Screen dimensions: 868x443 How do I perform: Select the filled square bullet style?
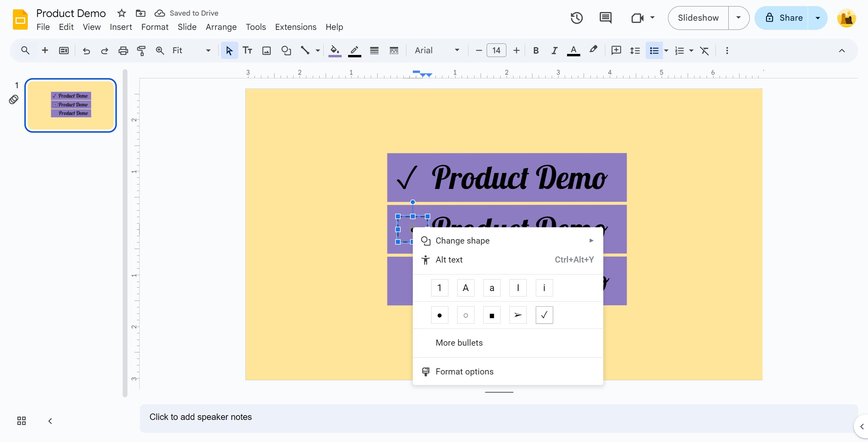click(492, 315)
